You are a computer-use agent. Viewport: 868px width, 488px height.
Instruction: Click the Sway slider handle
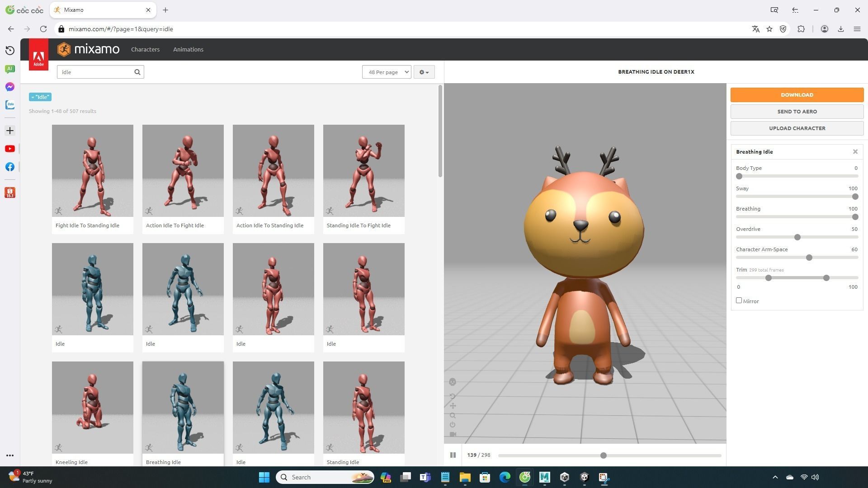pyautogui.click(x=855, y=197)
